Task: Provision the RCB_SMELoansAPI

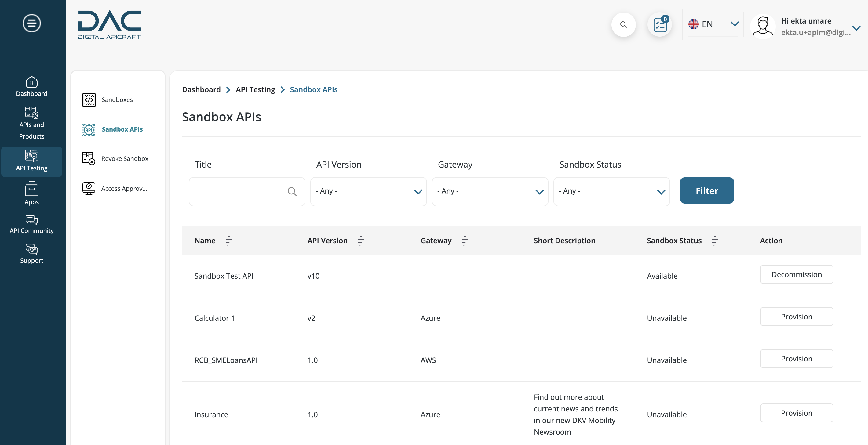Action: pos(797,359)
